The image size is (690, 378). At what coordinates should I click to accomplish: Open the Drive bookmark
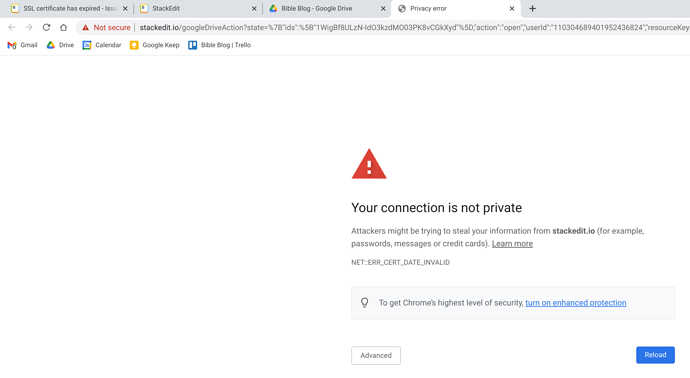pos(60,45)
